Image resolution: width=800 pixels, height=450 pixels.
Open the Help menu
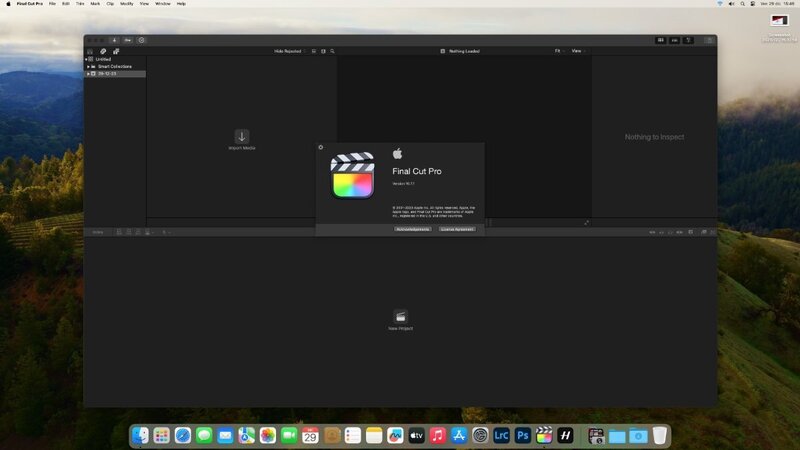(181, 4)
